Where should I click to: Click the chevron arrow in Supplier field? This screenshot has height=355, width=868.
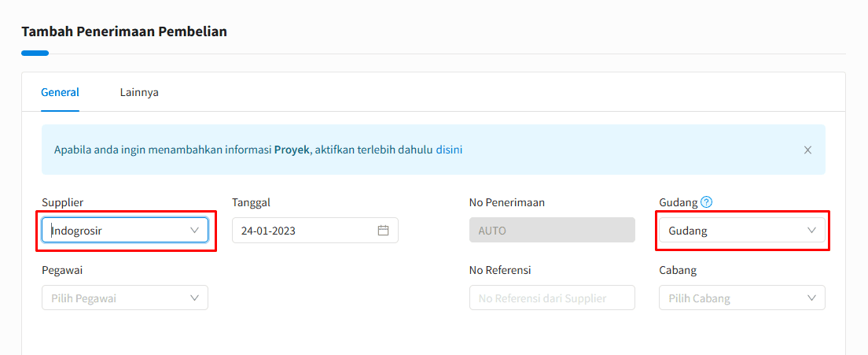coord(194,231)
